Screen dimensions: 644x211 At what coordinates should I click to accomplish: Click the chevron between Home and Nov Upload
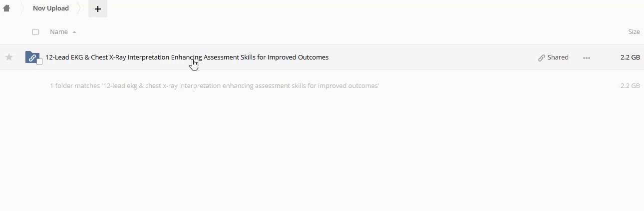point(22,8)
